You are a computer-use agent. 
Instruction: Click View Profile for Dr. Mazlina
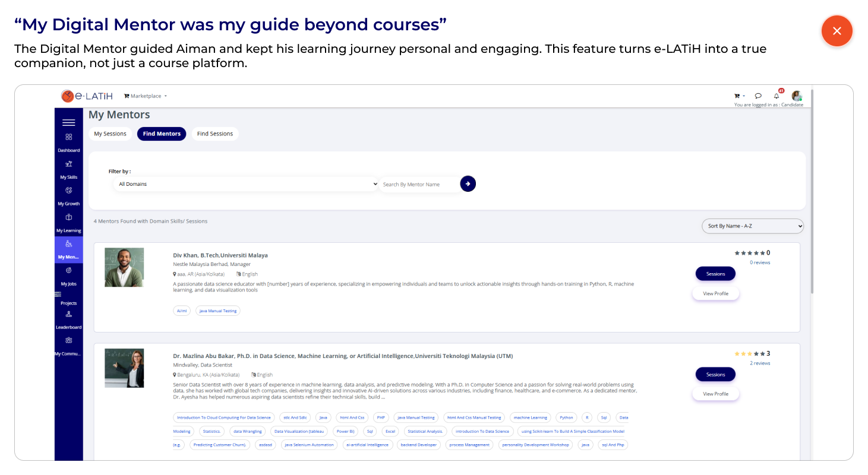click(x=715, y=394)
